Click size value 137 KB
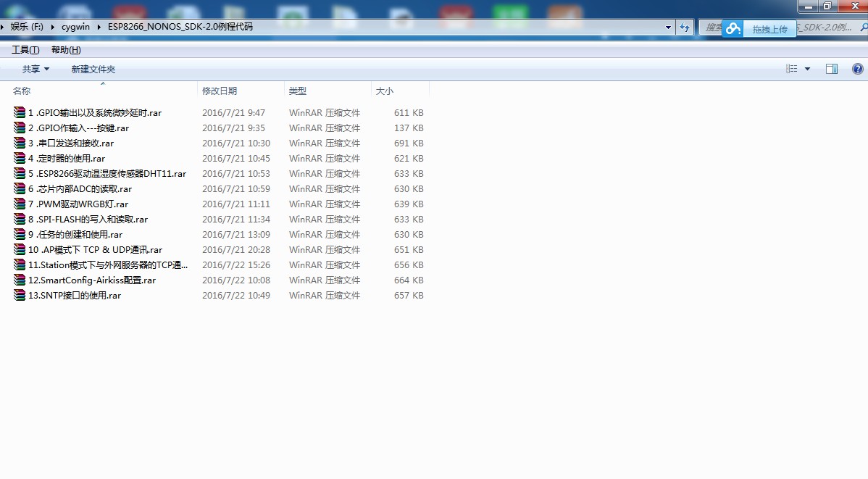 (x=409, y=128)
